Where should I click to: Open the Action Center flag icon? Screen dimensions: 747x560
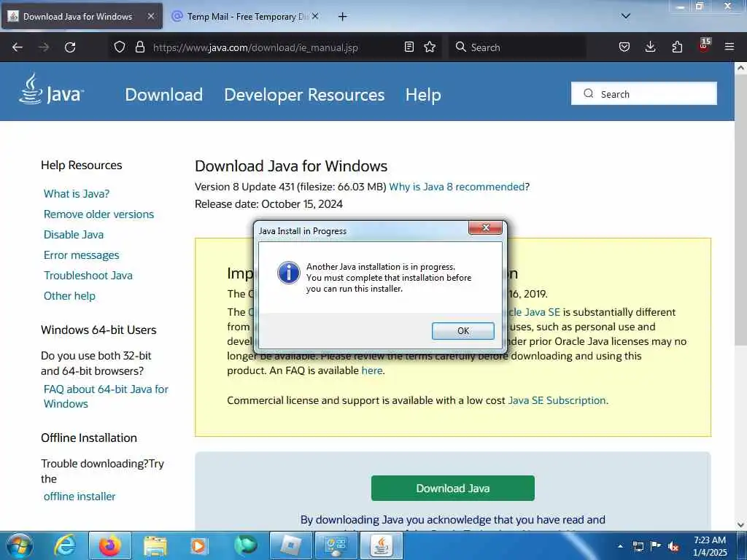coord(656,545)
